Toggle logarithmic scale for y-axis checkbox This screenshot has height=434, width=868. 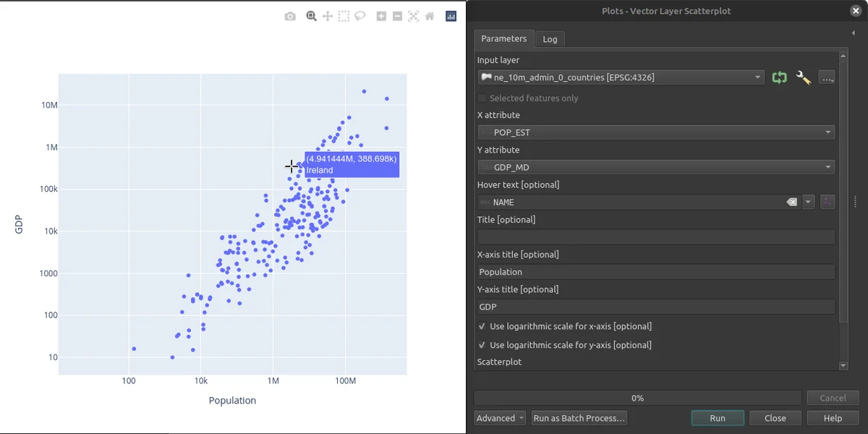[482, 345]
